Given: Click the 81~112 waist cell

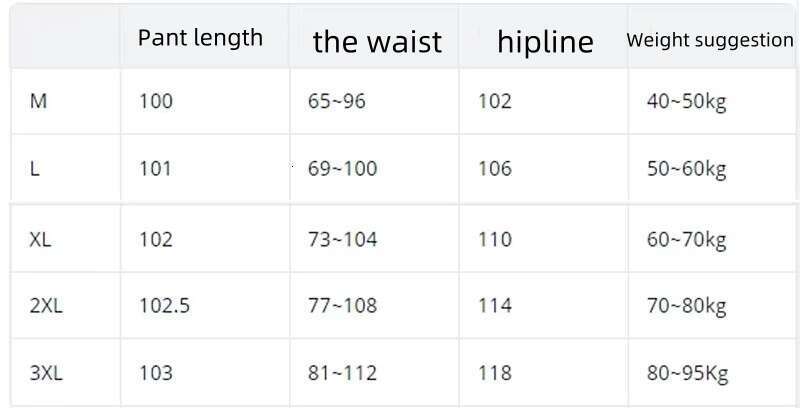Looking at the screenshot, I should pyautogui.click(x=342, y=373).
